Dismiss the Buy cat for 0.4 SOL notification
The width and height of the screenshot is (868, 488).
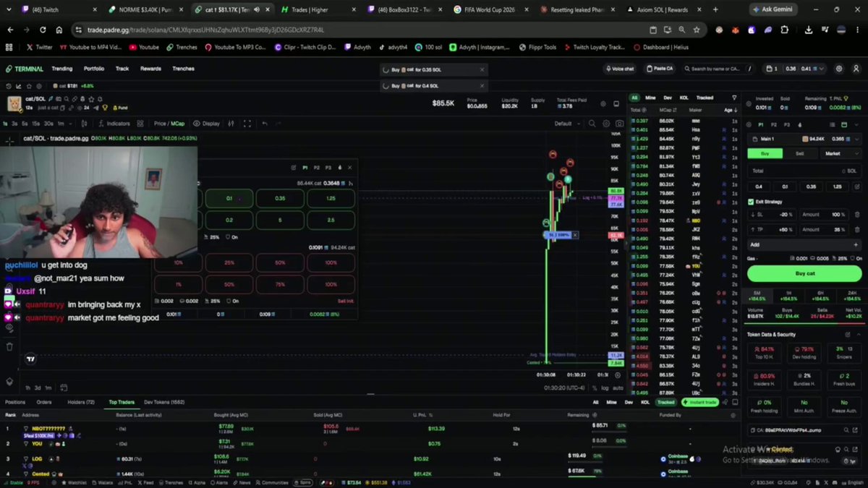tap(482, 86)
